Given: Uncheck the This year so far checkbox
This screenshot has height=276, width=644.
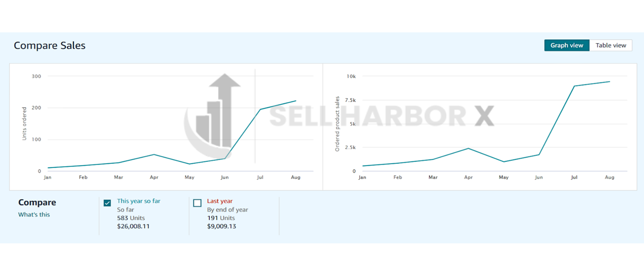Looking at the screenshot, I should [x=107, y=203].
